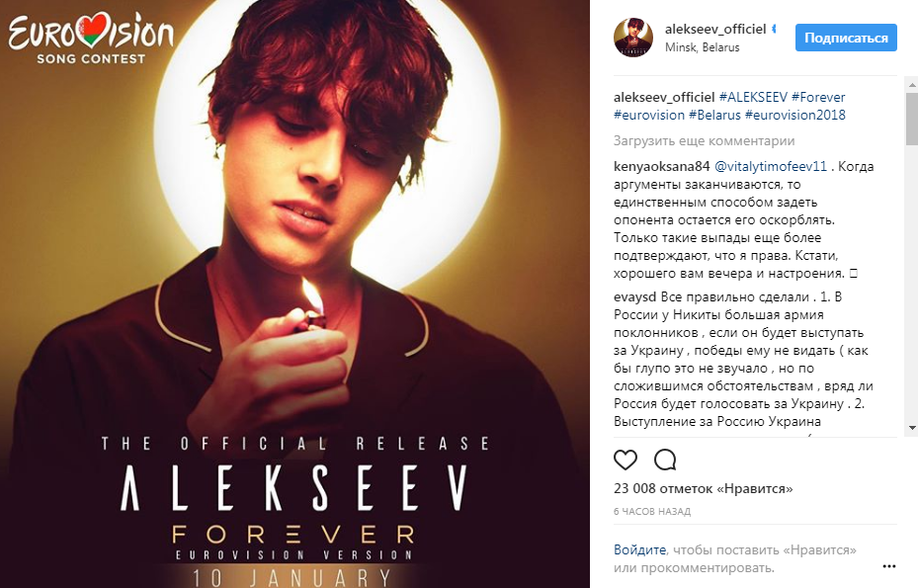Click the comments scrollbar thumb
Viewport: 918px width, 588px height.
[911, 119]
